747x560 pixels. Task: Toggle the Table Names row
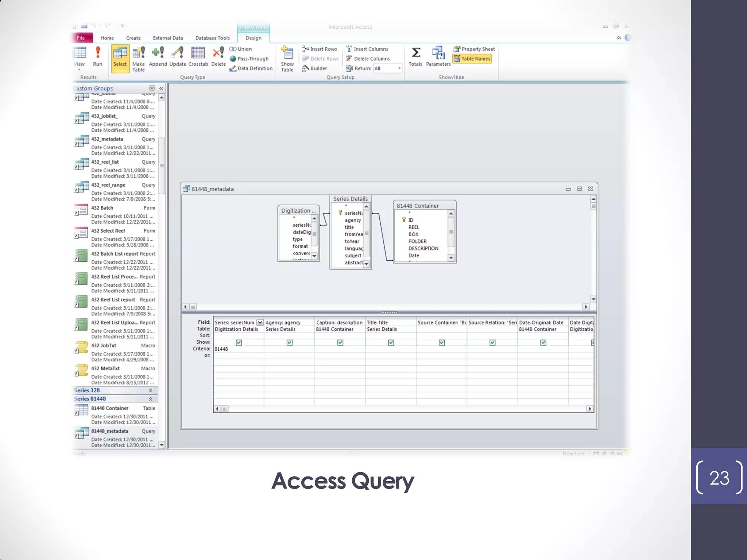(472, 59)
